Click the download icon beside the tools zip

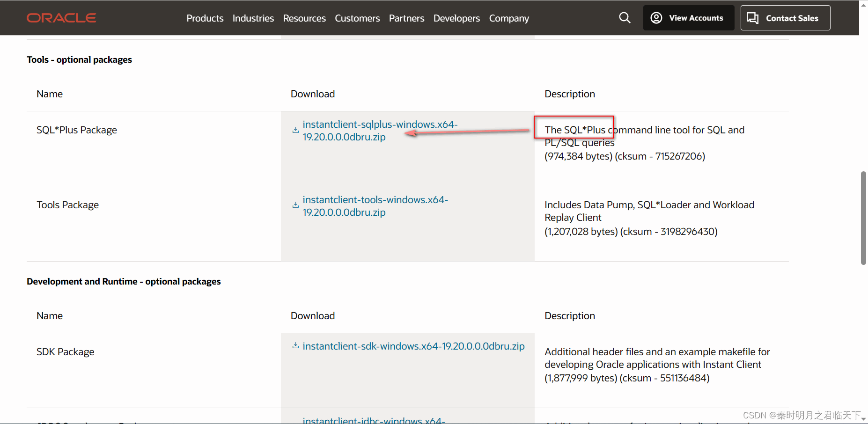[295, 205]
